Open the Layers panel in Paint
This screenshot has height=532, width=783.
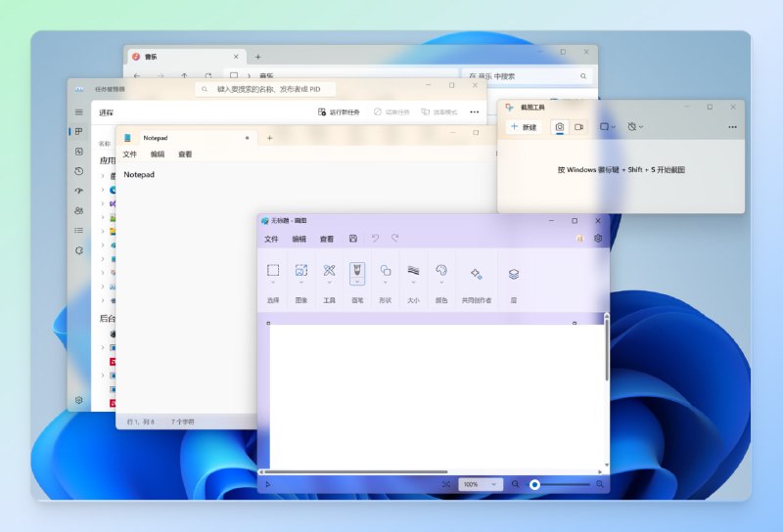coord(514,274)
